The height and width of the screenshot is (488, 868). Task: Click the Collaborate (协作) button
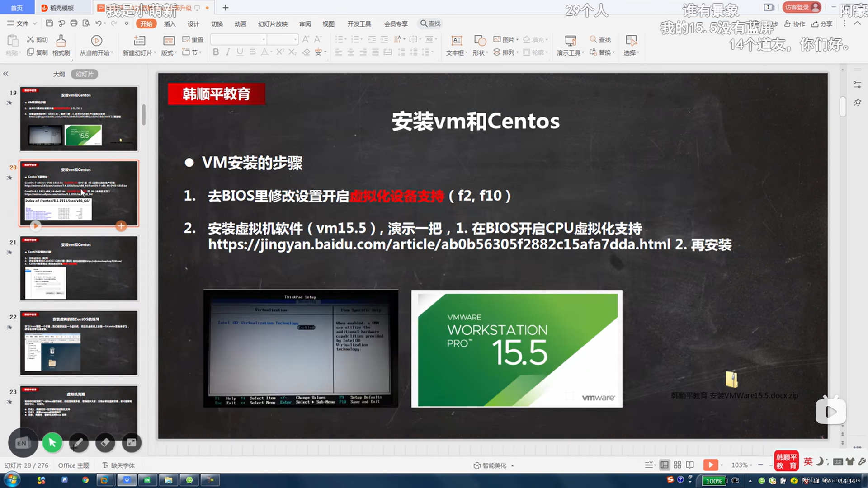coord(794,24)
